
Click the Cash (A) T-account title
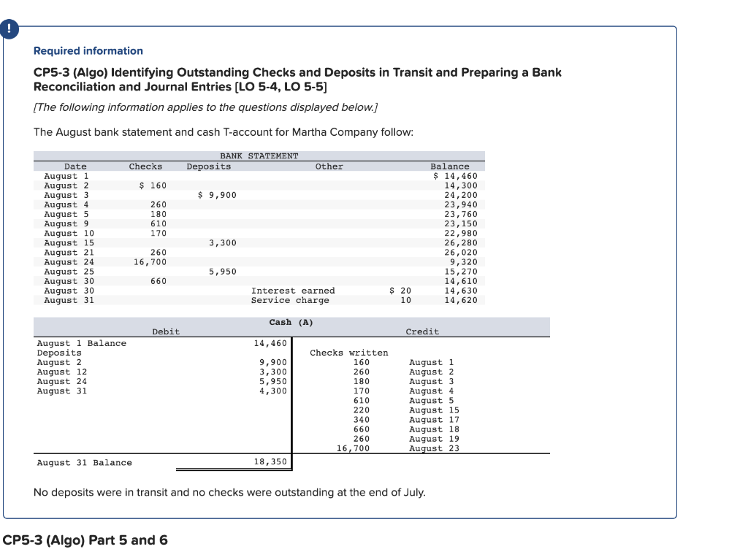pos(291,322)
